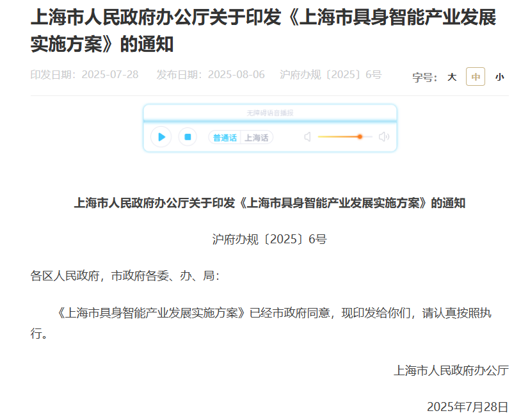
Task: Click the 2025年7月28日 date at bottom
Action: [467, 407]
